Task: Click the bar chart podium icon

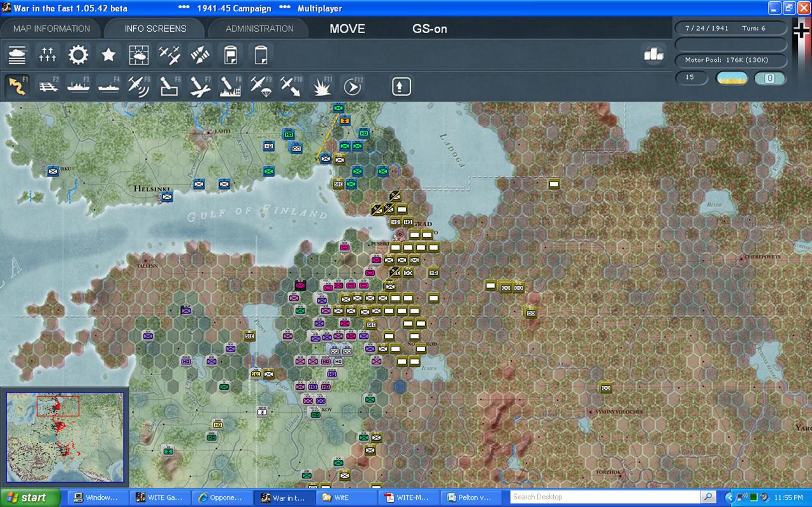Action: pyautogui.click(x=654, y=55)
